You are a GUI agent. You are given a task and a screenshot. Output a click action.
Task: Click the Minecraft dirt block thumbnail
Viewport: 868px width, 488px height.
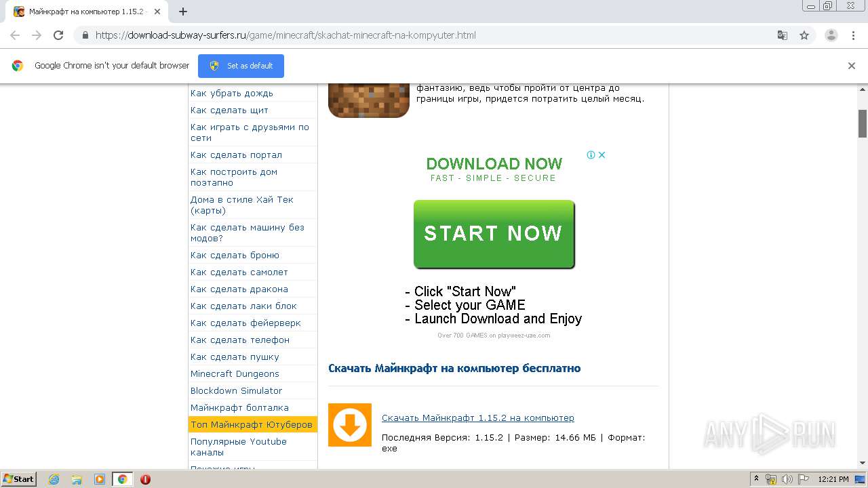click(x=369, y=100)
